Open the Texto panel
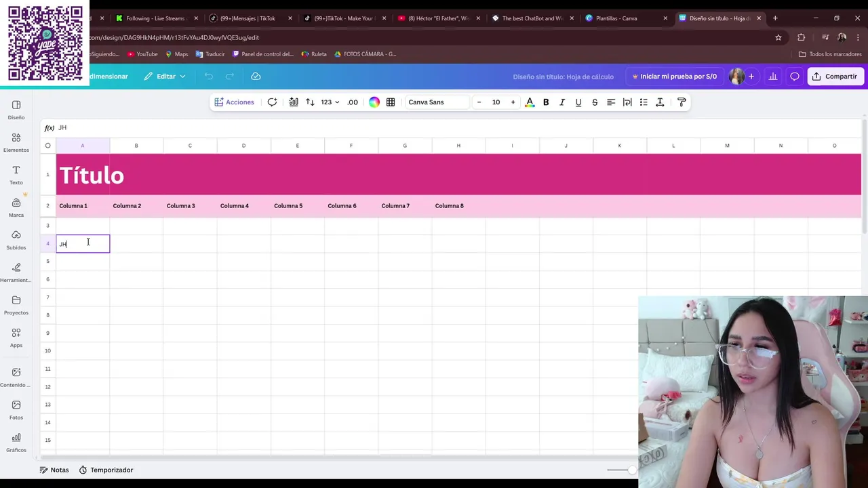This screenshot has height=488, width=868. 16,175
